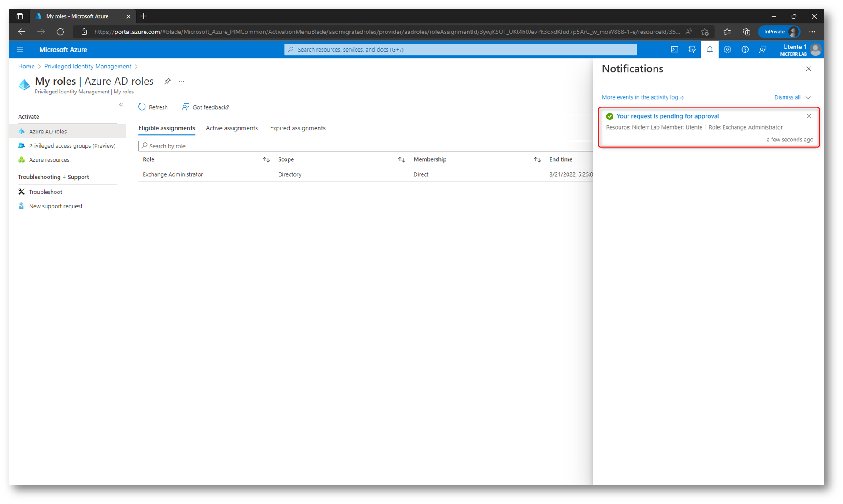Reload the page using browser refresh

pyautogui.click(x=60, y=32)
